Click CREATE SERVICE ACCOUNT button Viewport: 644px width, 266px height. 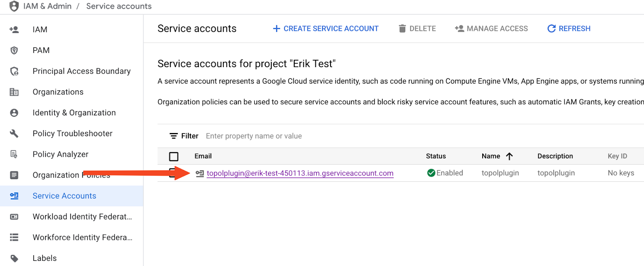[326, 29]
